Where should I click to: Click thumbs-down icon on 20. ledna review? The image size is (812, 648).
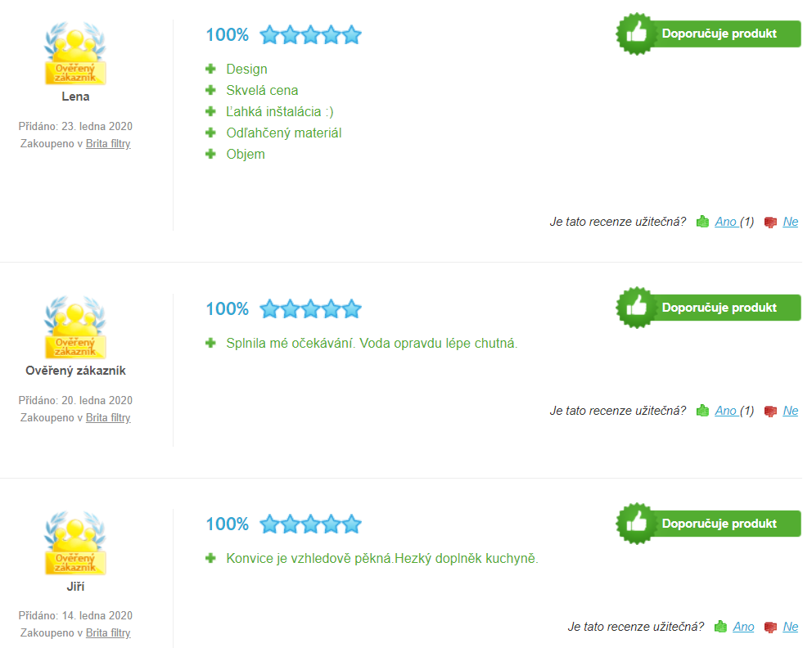tap(770, 412)
